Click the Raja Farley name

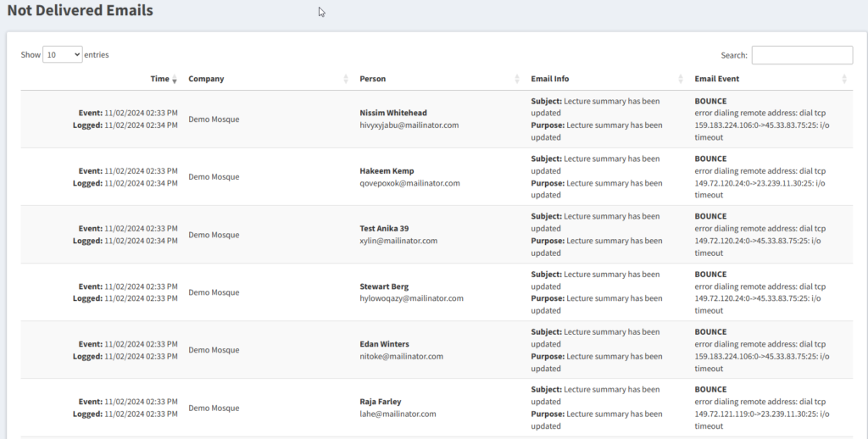[x=381, y=402]
